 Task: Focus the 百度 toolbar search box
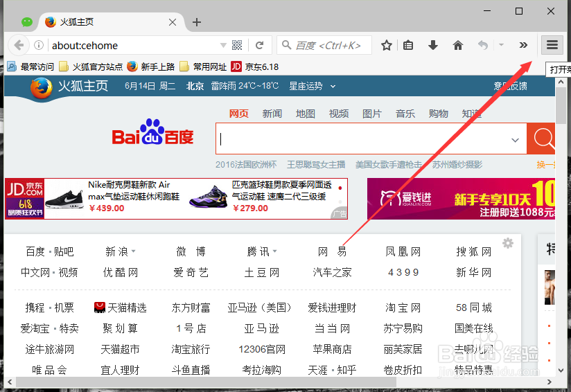click(324, 45)
